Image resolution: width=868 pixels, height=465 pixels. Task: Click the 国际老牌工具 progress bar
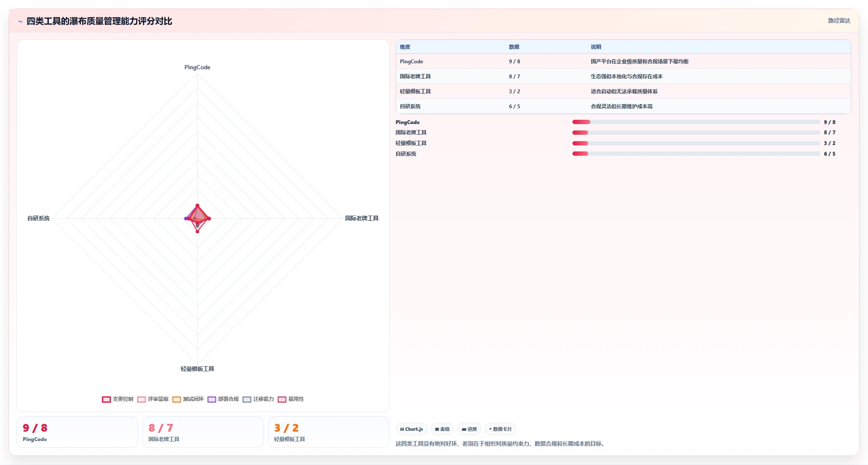click(x=696, y=133)
